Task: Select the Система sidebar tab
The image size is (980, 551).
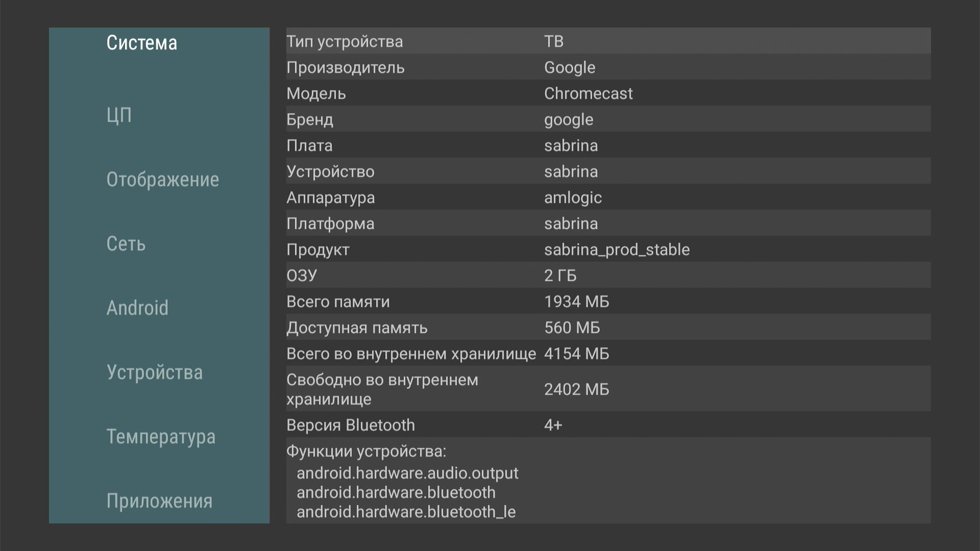Action: (141, 43)
